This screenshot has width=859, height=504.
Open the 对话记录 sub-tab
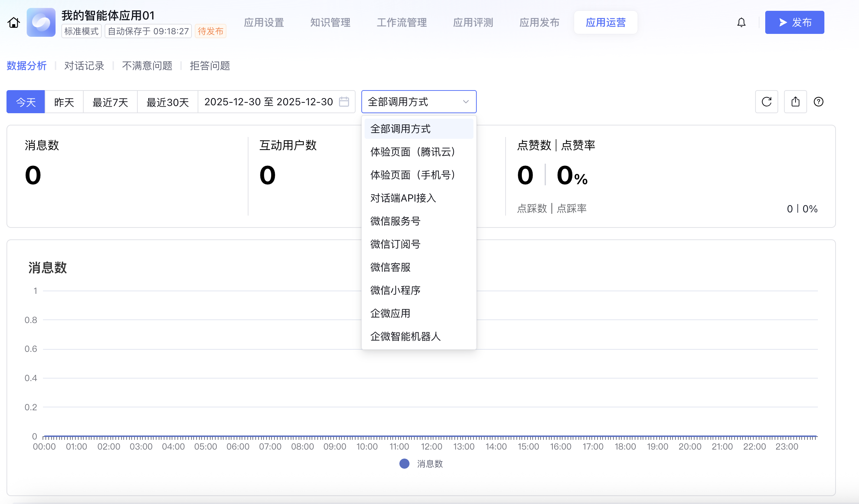pos(84,66)
